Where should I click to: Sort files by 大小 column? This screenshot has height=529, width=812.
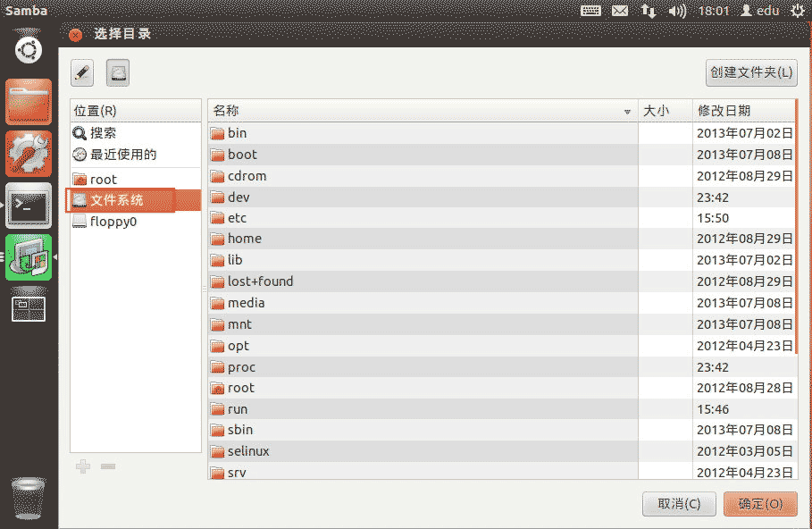665,111
